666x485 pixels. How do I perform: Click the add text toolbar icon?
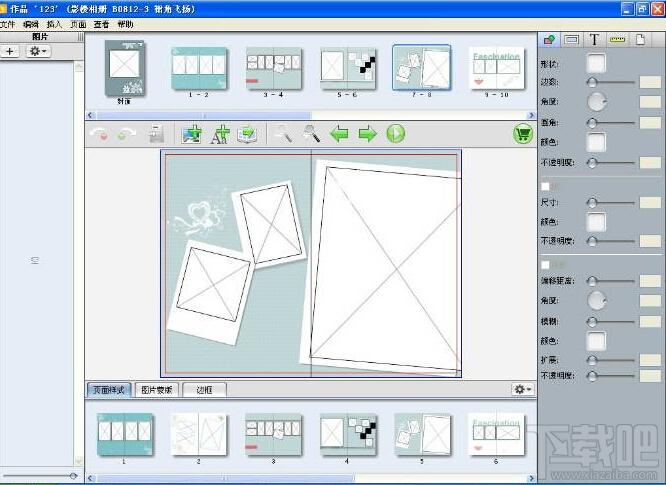pyautogui.click(x=220, y=135)
